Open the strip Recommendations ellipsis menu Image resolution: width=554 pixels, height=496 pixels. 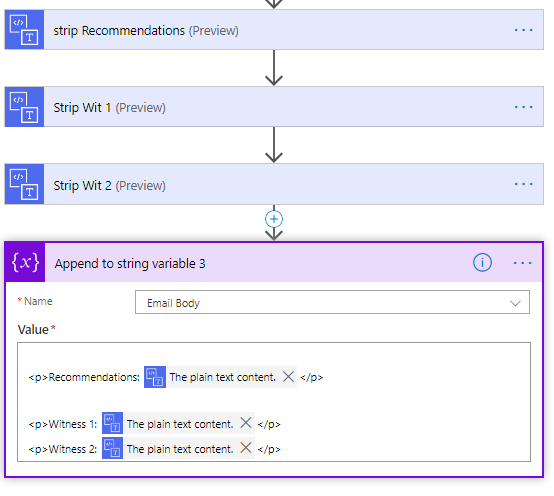[x=523, y=30]
